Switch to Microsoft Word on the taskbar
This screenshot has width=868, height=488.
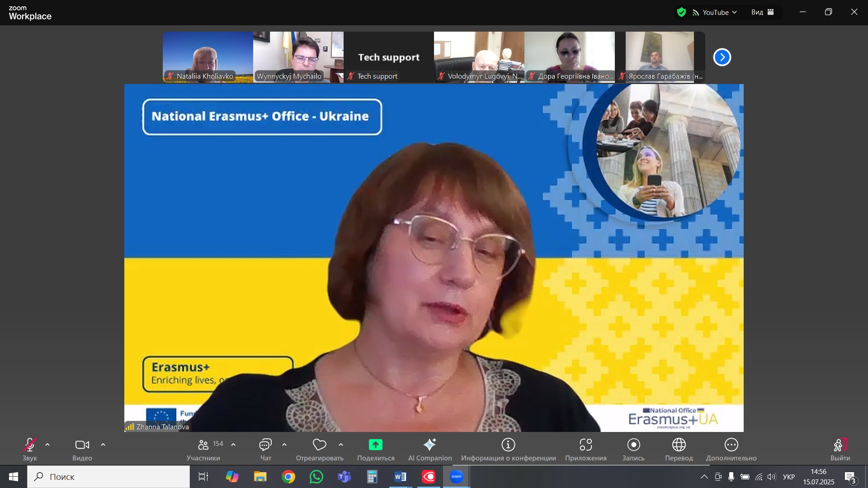[x=401, y=477]
